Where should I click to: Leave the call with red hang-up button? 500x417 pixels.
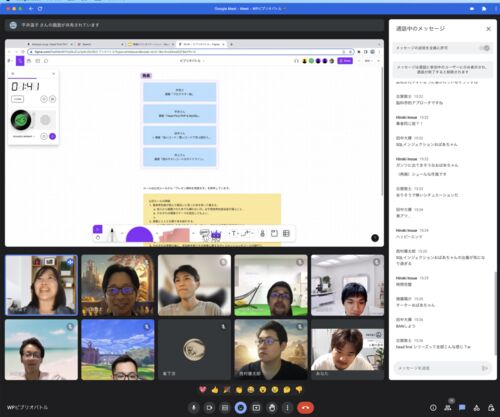click(x=305, y=408)
